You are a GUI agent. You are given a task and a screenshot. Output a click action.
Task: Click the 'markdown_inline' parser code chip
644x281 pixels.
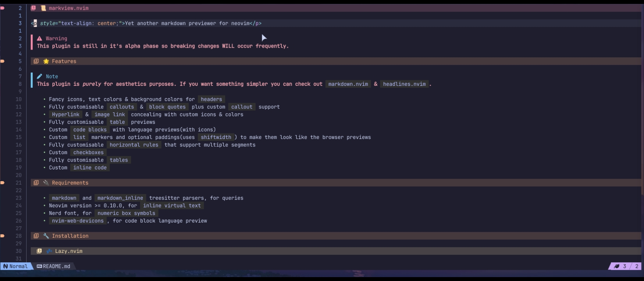tap(120, 198)
